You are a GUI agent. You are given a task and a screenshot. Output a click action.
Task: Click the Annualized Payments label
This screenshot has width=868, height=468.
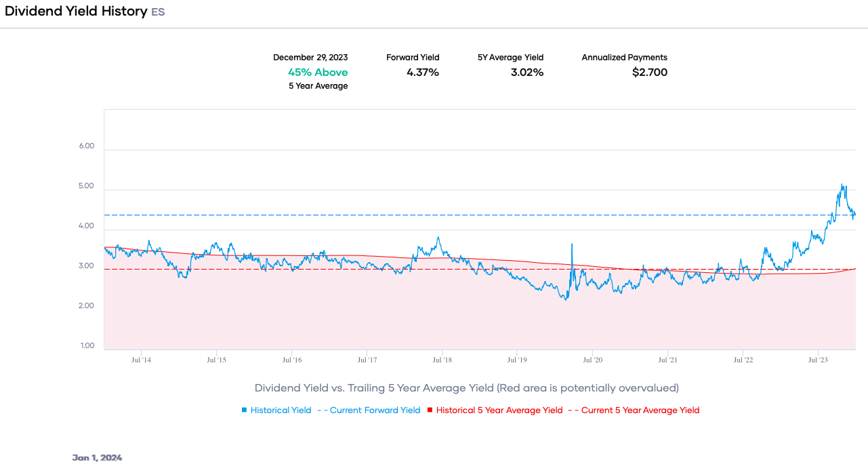tap(625, 58)
